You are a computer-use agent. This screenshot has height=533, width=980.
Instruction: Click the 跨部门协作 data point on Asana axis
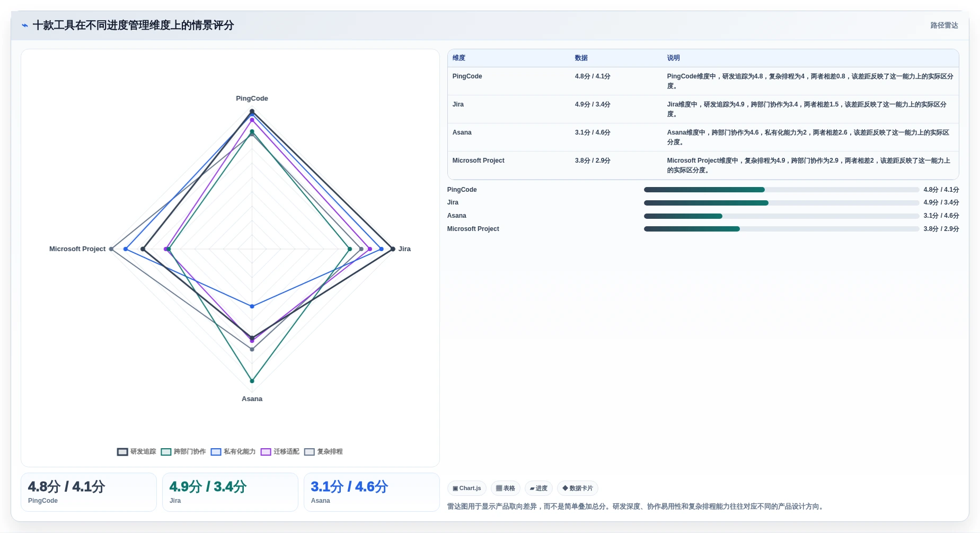[252, 381]
